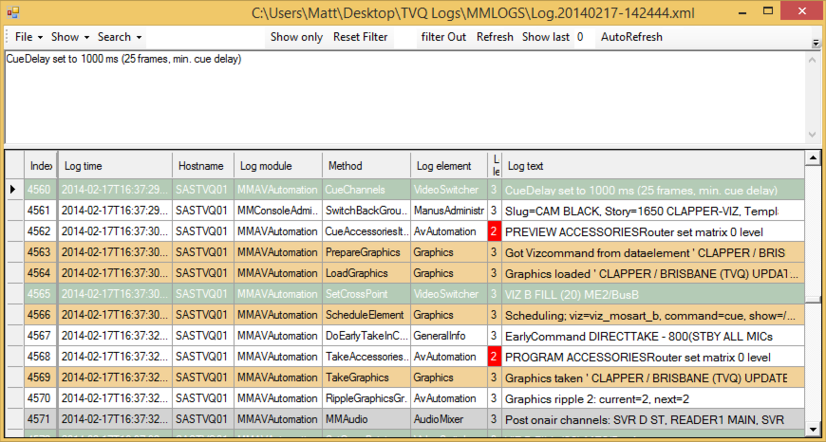Sort by the Log time column header
The width and height of the screenshot is (826, 442).
(113, 165)
